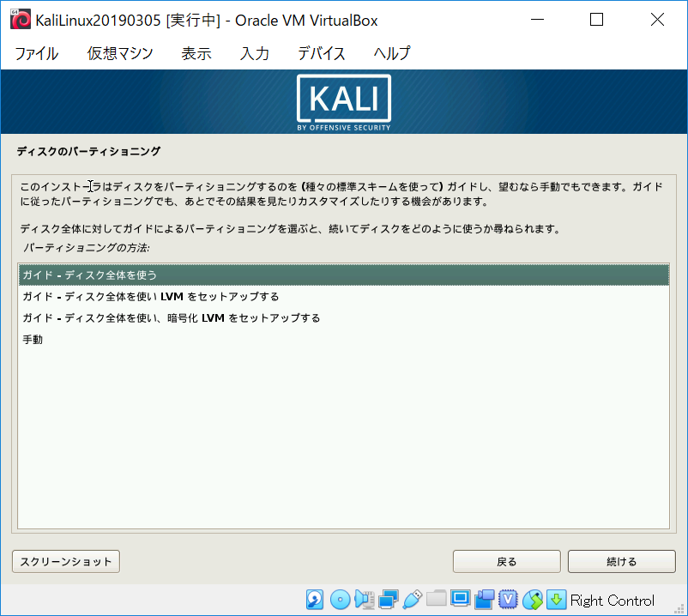Open the 仮想マシン menu
This screenshot has width=688, height=616.
120,53
